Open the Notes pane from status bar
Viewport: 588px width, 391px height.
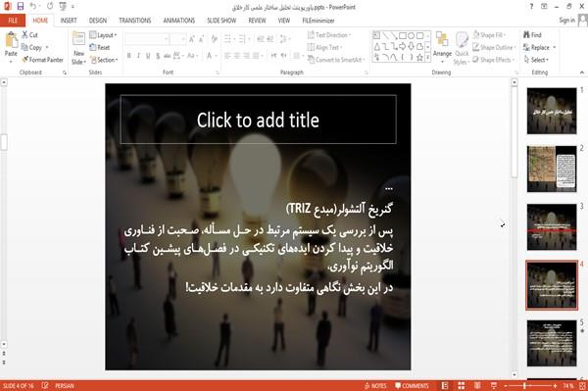coord(375,386)
